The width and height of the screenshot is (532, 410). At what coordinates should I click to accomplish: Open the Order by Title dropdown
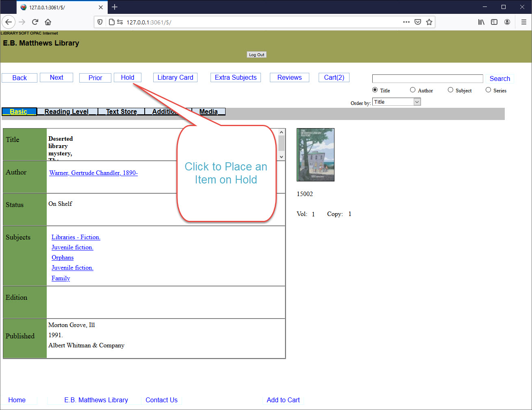pyautogui.click(x=396, y=102)
